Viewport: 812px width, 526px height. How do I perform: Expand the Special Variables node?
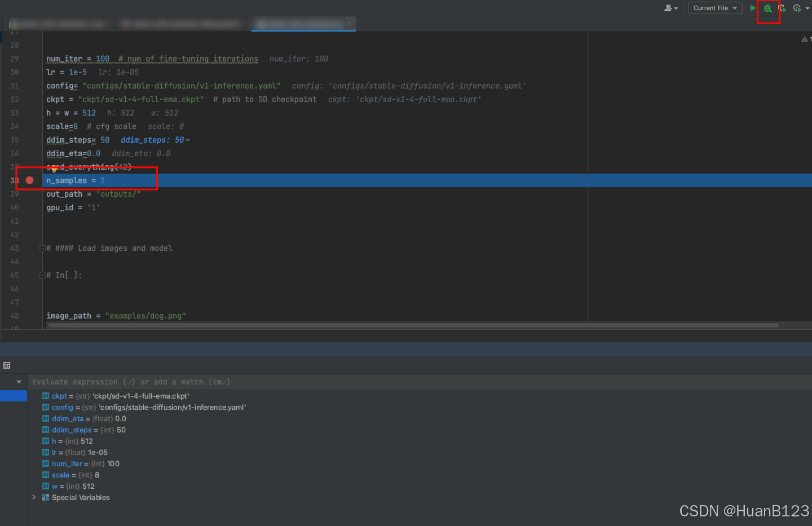(34, 497)
